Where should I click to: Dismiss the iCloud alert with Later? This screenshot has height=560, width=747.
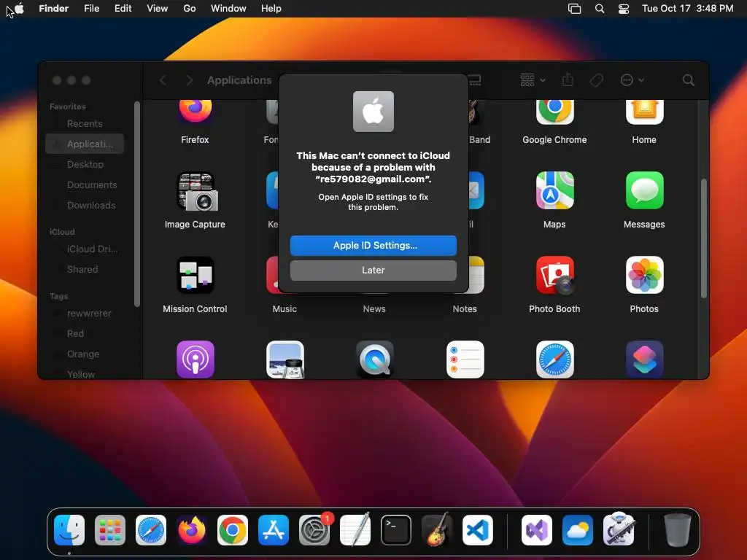point(373,270)
